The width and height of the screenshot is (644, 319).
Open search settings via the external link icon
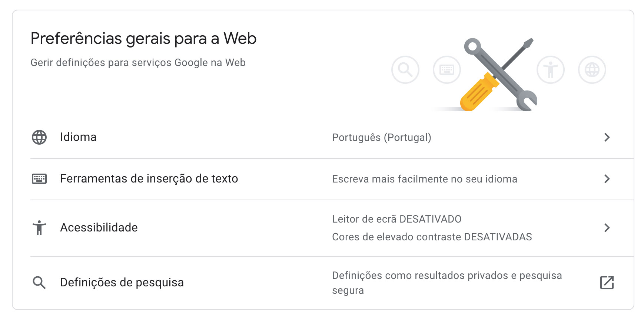[x=607, y=282]
